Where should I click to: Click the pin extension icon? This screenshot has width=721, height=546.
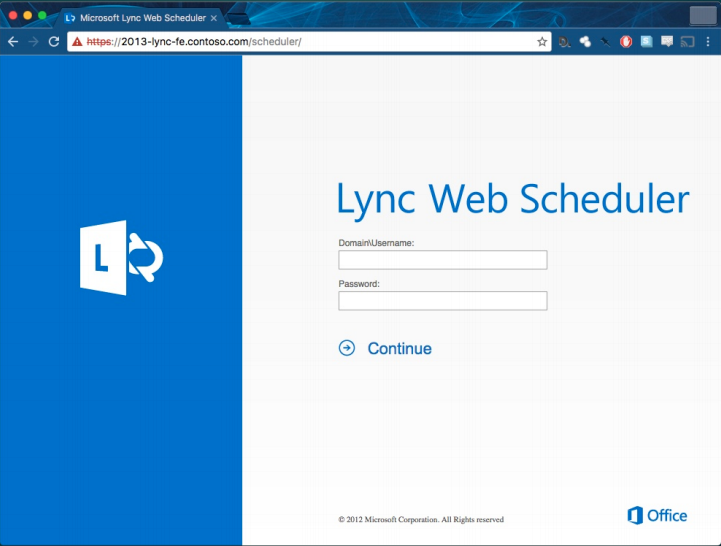click(605, 42)
